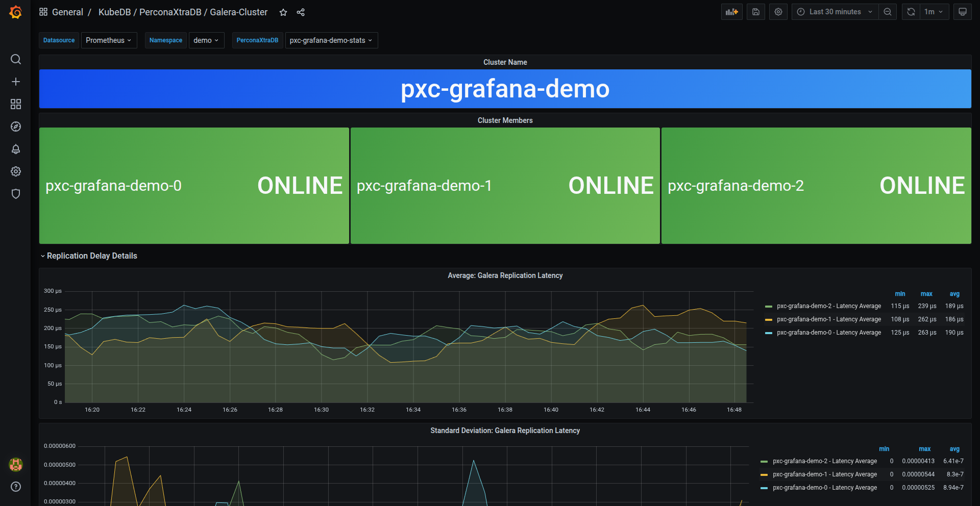Click the Create plus icon in sidebar
980x506 pixels.
pyautogui.click(x=16, y=82)
